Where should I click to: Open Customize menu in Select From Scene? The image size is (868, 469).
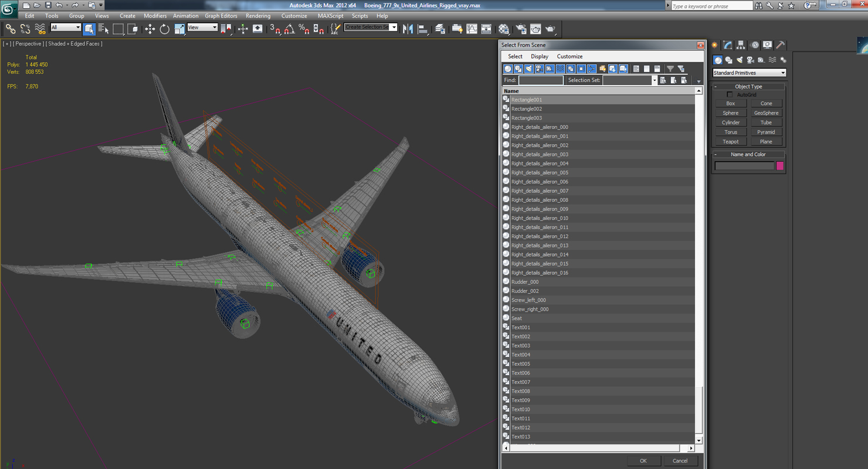pos(569,56)
